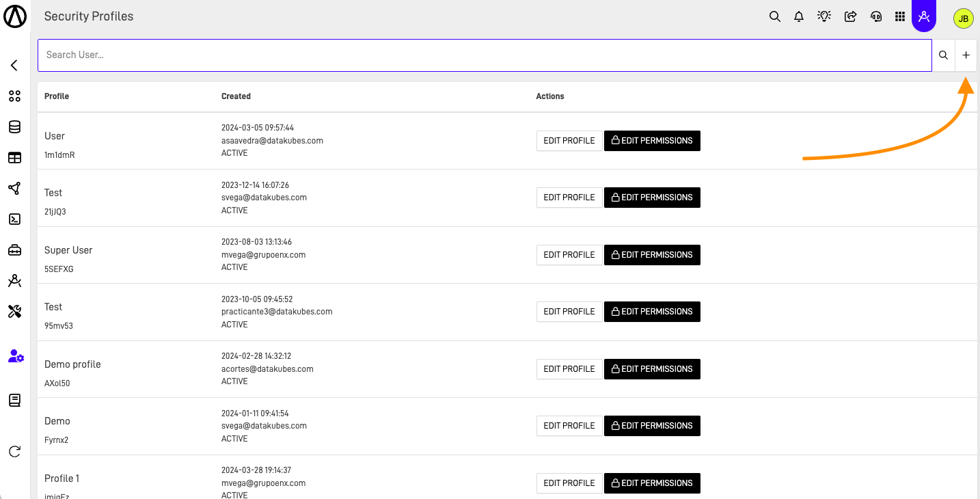Click timestamp 2024-03-28 19:14:37
This screenshot has height=499, width=980.
tap(256, 470)
